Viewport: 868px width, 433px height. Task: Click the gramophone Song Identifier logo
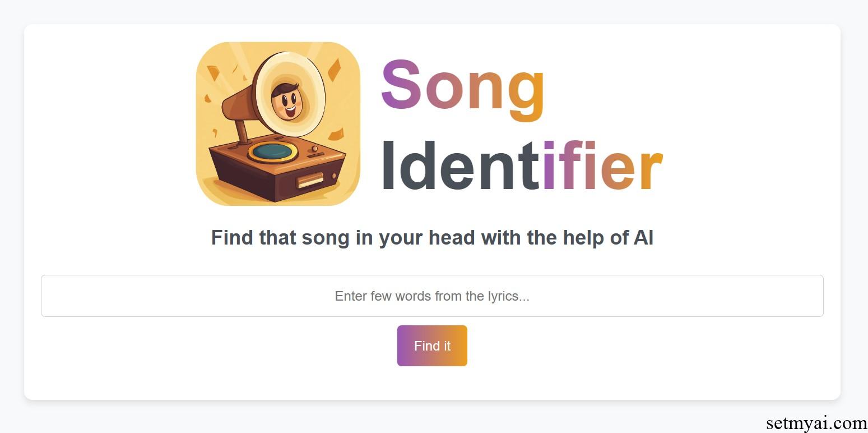pyautogui.click(x=278, y=124)
